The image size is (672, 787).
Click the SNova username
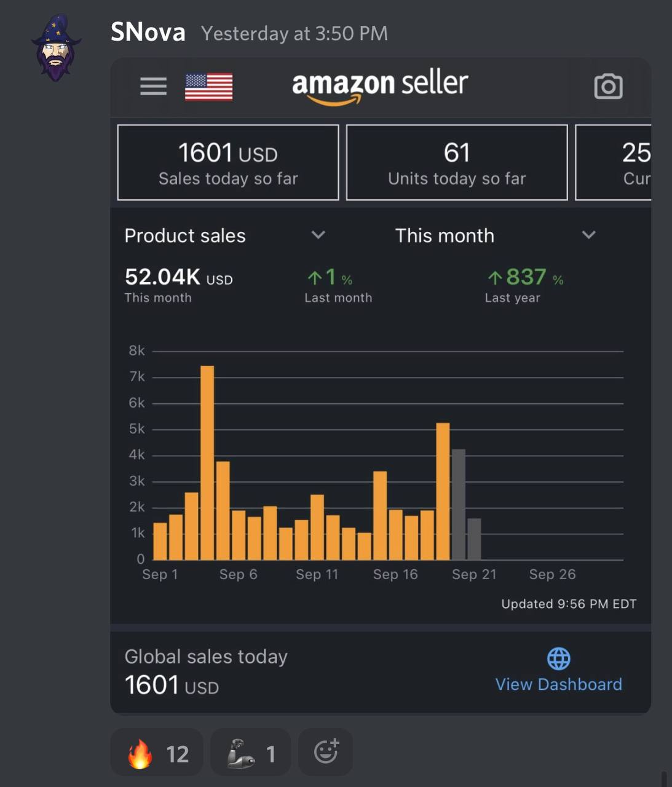(x=148, y=32)
